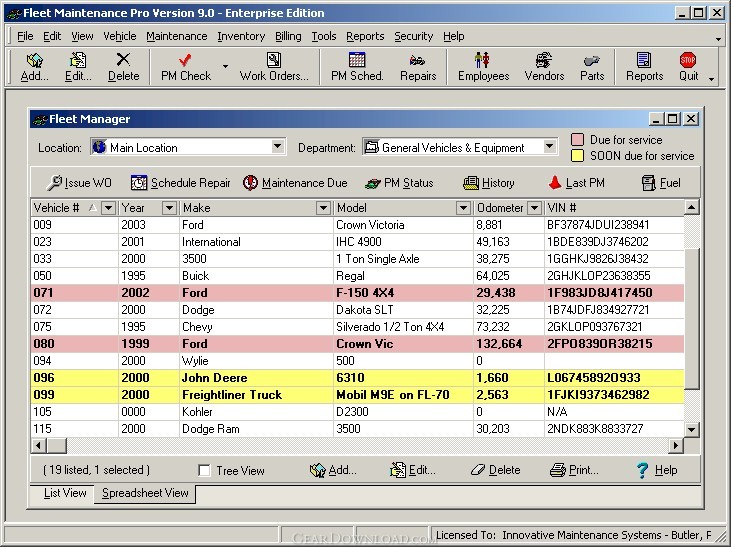Click the vertical scrollbar down arrow
The height and width of the screenshot is (547, 731).
tap(691, 429)
